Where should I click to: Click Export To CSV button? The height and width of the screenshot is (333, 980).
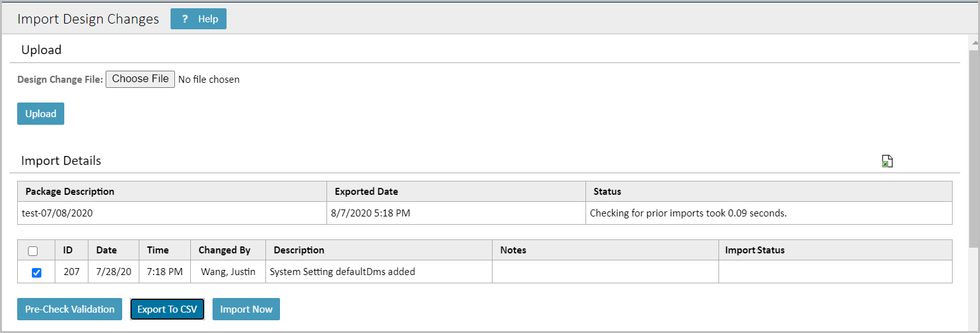point(167,309)
